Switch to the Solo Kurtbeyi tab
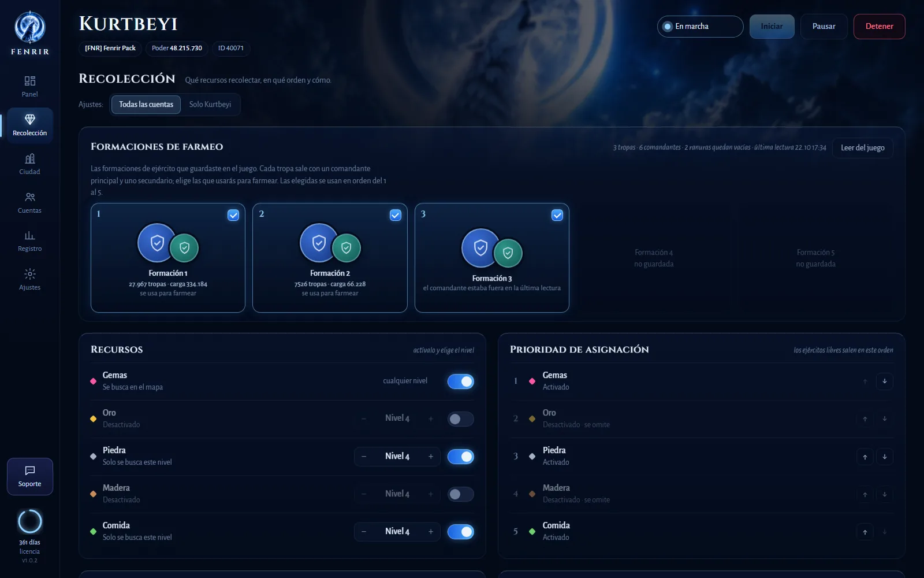Viewport: 924px width, 578px height. tap(210, 105)
